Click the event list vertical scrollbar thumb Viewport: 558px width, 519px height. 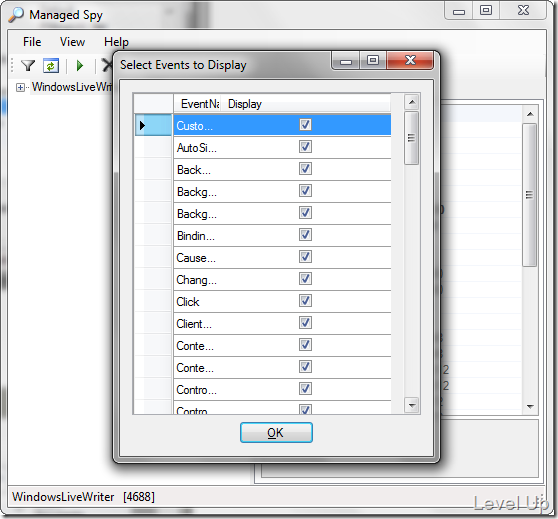412,138
